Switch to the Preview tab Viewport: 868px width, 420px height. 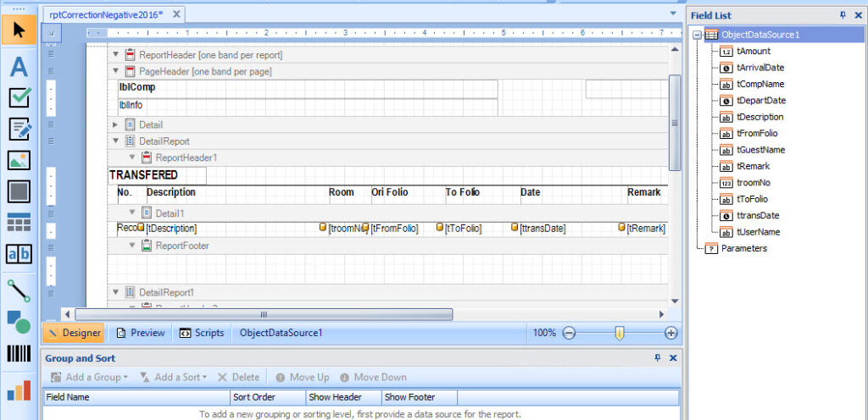[140, 333]
